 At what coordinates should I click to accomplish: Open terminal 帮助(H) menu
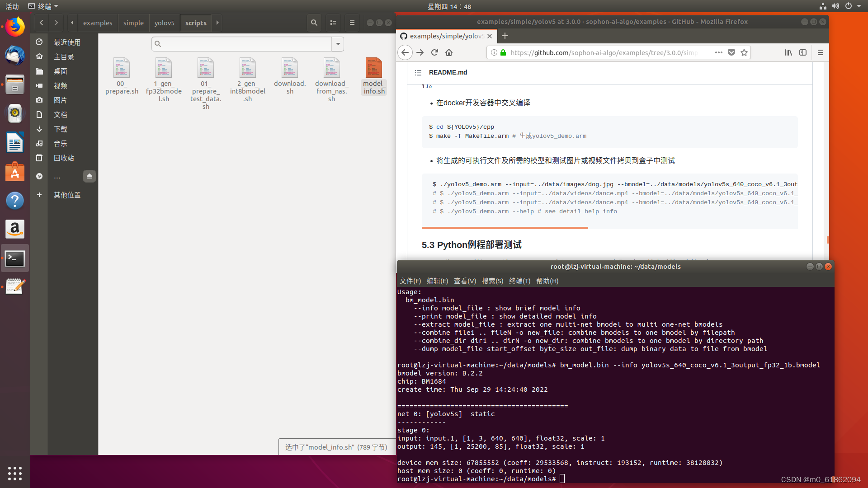[x=547, y=281]
